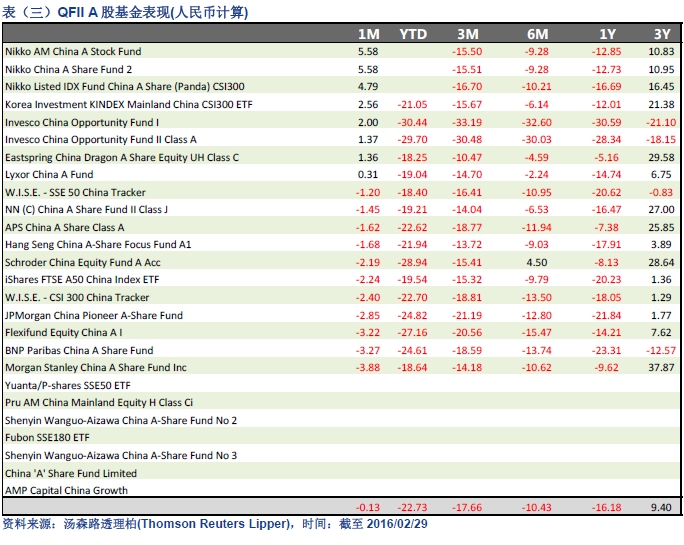Click Eastspring China Dragon A Share Equity UH Class C

pyautogui.click(x=122, y=158)
